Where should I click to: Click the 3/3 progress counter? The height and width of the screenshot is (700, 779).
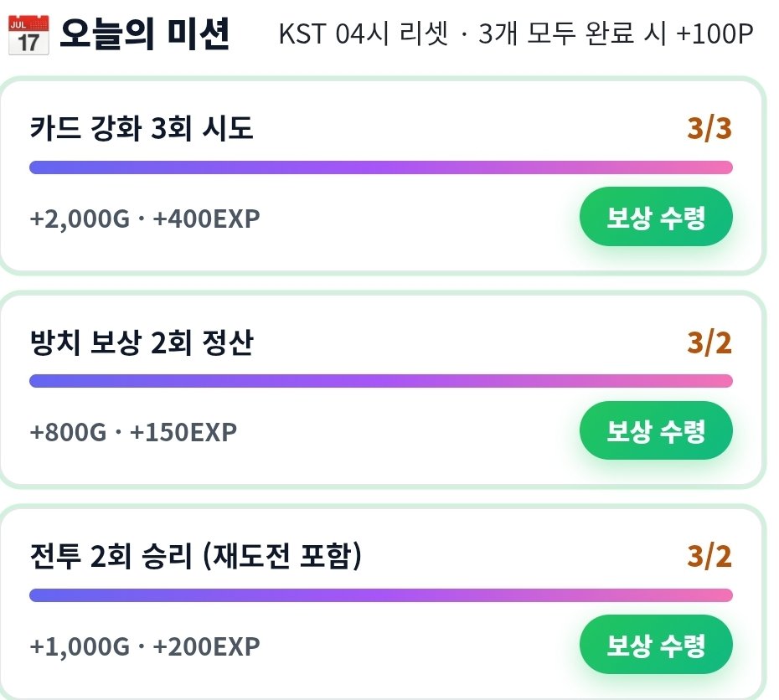click(x=709, y=128)
